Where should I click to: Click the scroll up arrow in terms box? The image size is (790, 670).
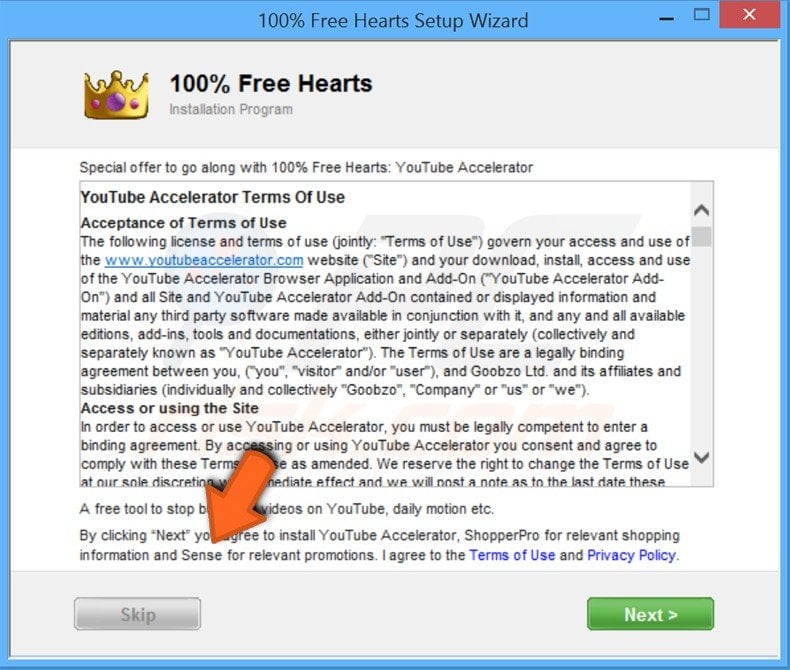(702, 210)
